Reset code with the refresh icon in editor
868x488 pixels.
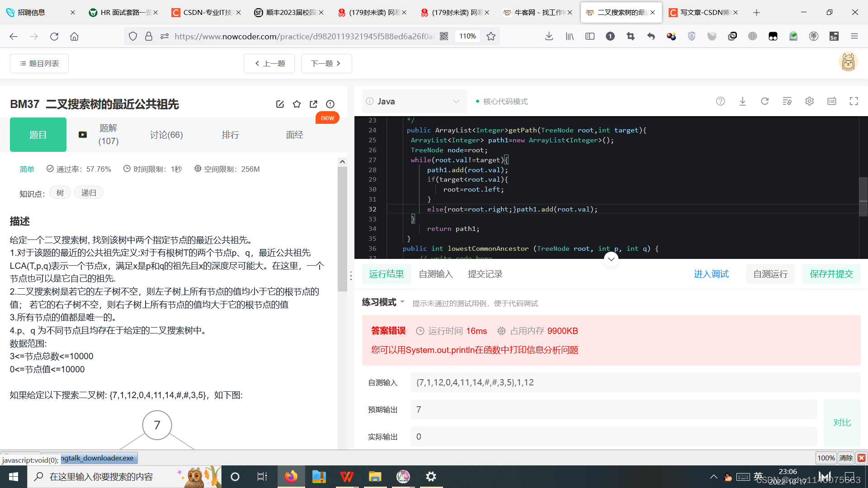point(764,101)
